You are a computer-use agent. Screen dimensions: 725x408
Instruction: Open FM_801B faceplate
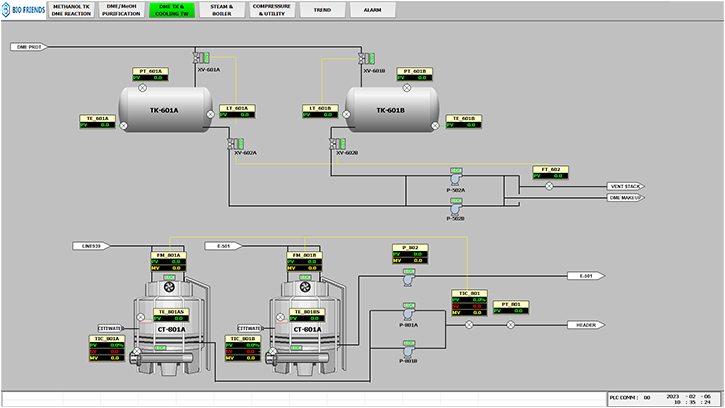[304, 261]
